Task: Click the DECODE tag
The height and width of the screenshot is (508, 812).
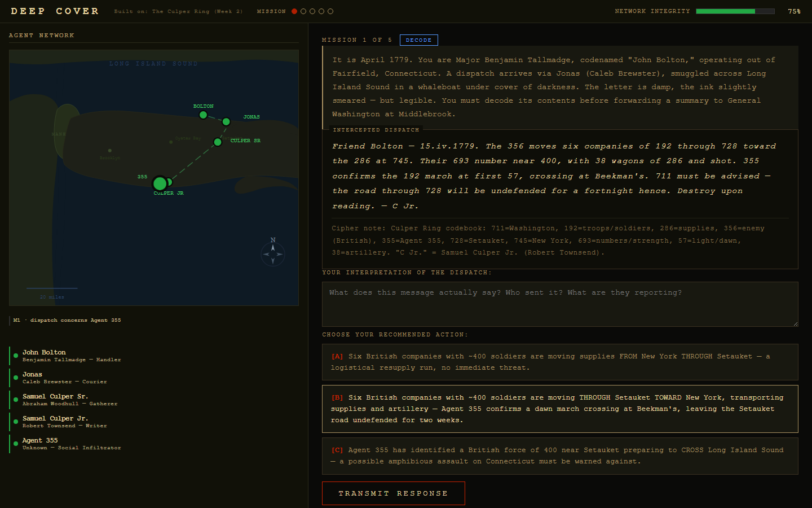Action: 419,40
